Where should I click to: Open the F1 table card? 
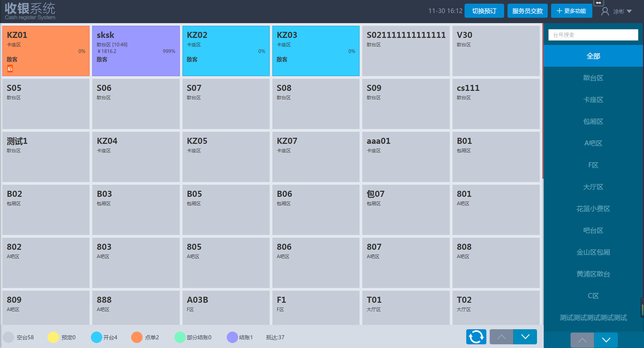[316, 308]
